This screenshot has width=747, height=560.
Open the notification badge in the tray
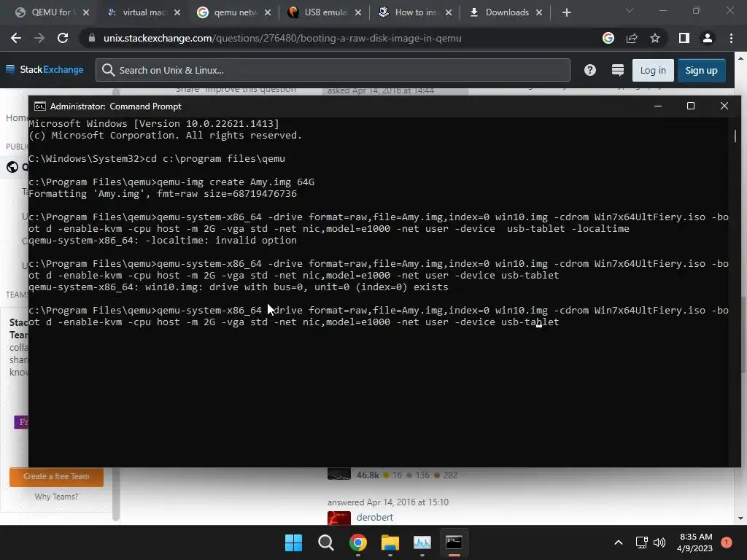(726, 542)
